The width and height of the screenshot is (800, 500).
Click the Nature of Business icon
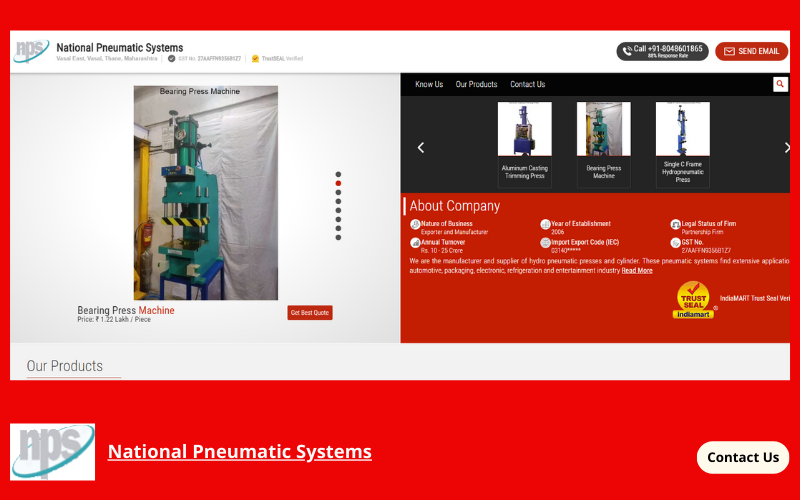[x=415, y=224]
